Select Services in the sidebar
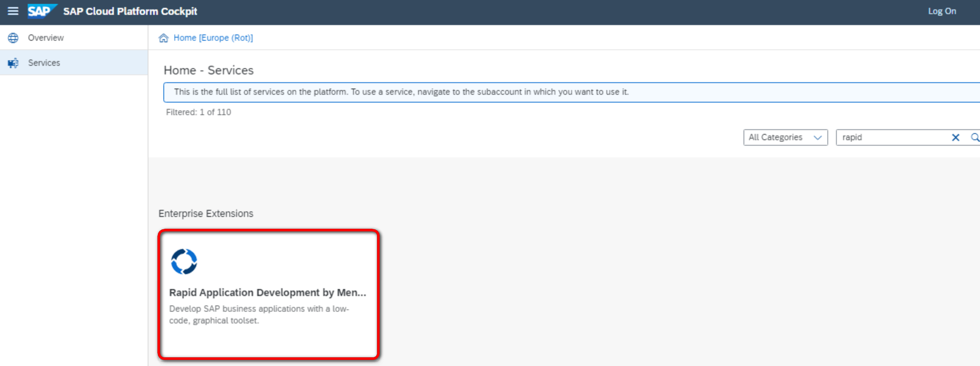Image resolution: width=980 pixels, height=366 pixels. [x=74, y=63]
